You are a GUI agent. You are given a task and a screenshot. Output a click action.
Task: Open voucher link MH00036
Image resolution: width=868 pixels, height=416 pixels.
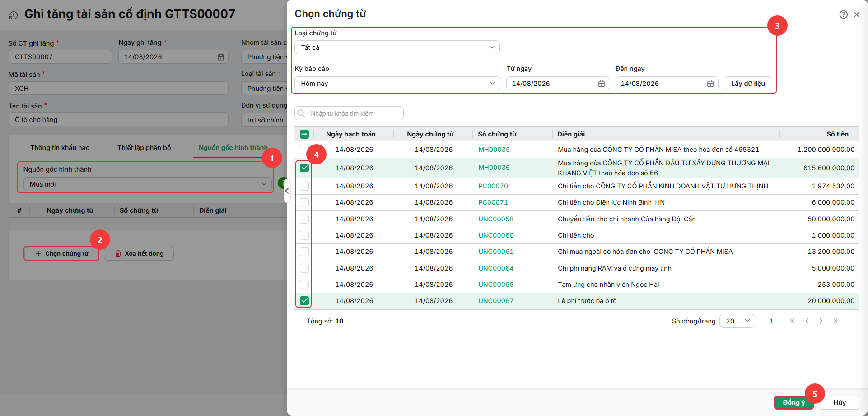click(494, 168)
